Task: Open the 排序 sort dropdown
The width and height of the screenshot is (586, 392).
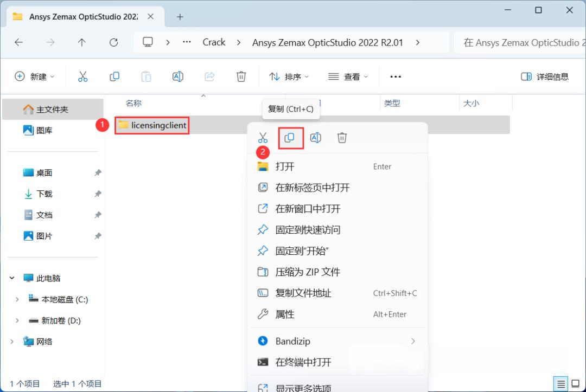Action: 289,76
